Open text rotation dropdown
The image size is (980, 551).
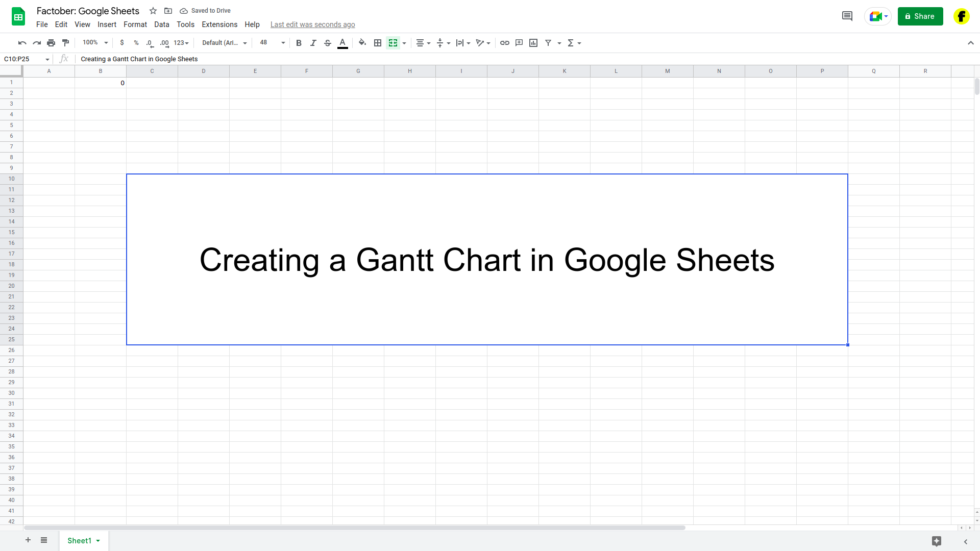(483, 43)
